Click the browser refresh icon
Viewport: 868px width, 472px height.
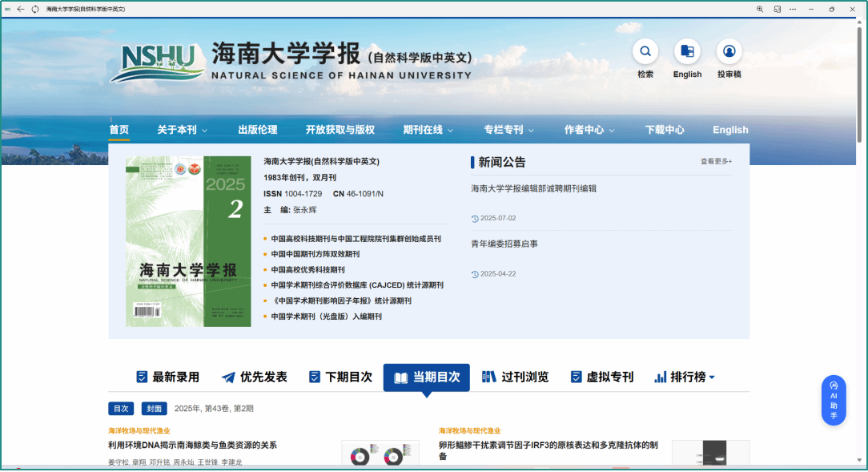[35, 9]
